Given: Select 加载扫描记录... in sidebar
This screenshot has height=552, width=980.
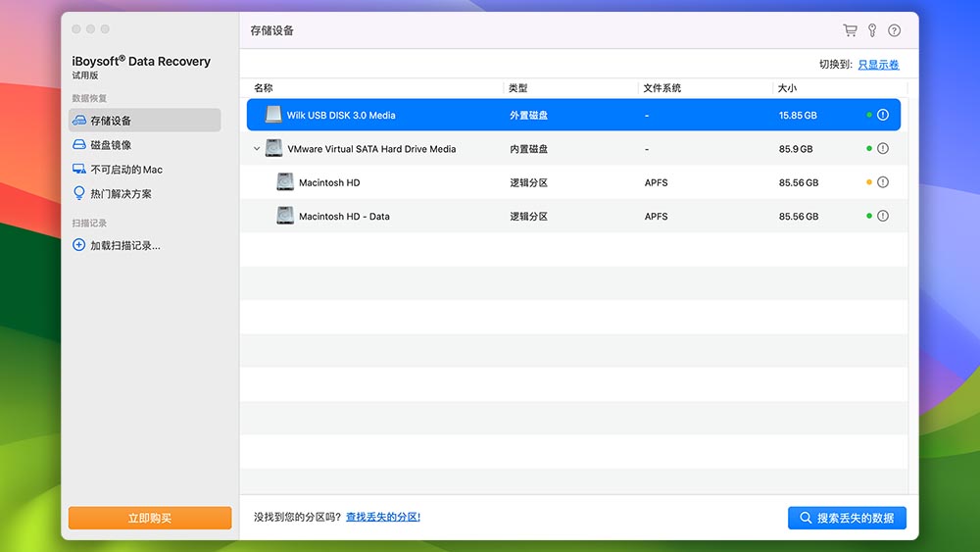Looking at the screenshot, I should click(125, 245).
